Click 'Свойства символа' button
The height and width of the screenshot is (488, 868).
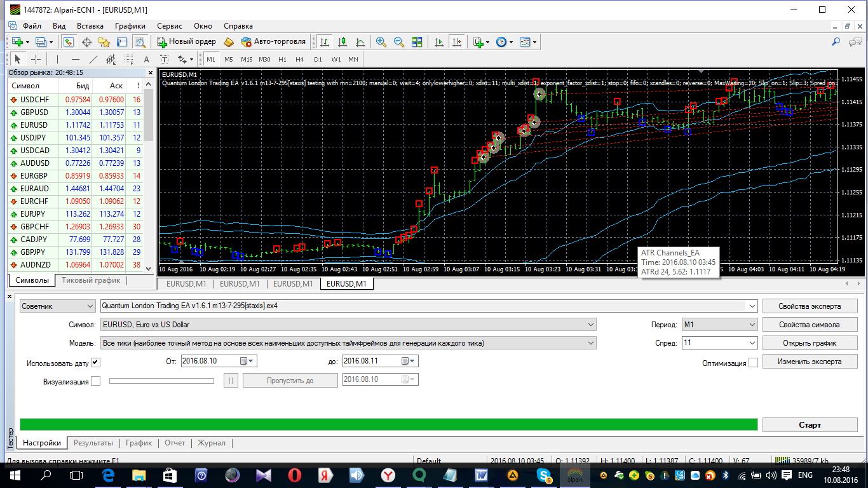810,325
